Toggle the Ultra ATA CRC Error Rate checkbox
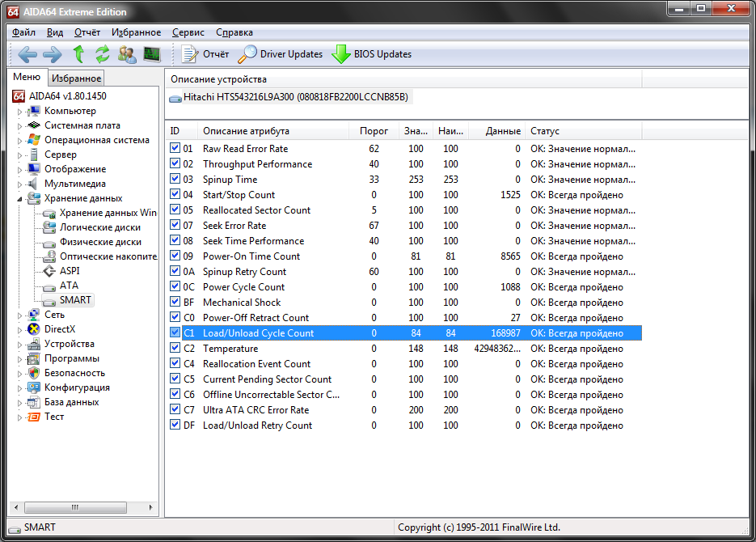The height and width of the screenshot is (542, 756). [175, 409]
